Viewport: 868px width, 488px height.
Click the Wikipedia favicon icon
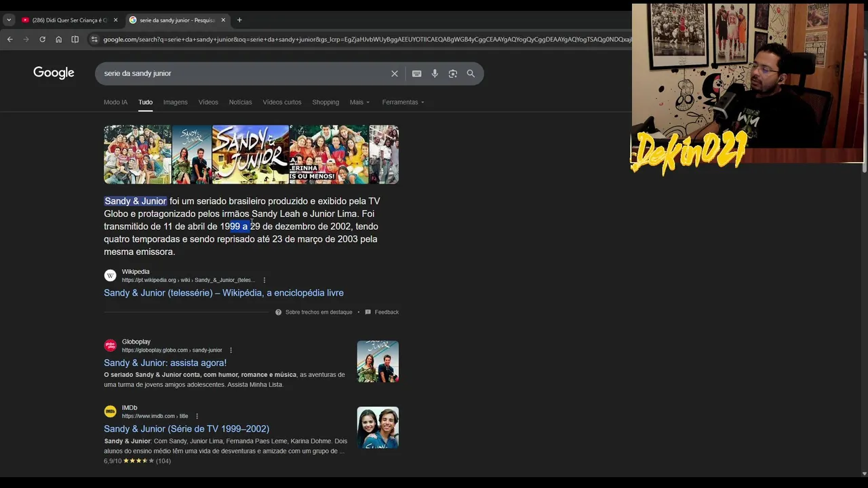[110, 276]
